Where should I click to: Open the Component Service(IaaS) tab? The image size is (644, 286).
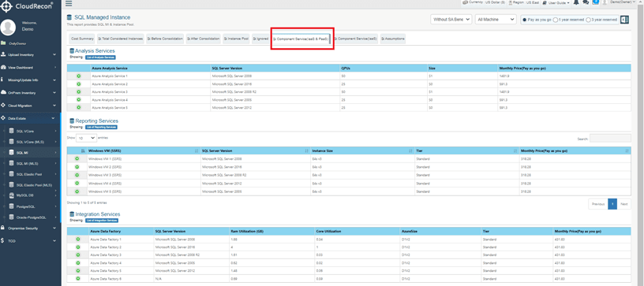[356, 39]
